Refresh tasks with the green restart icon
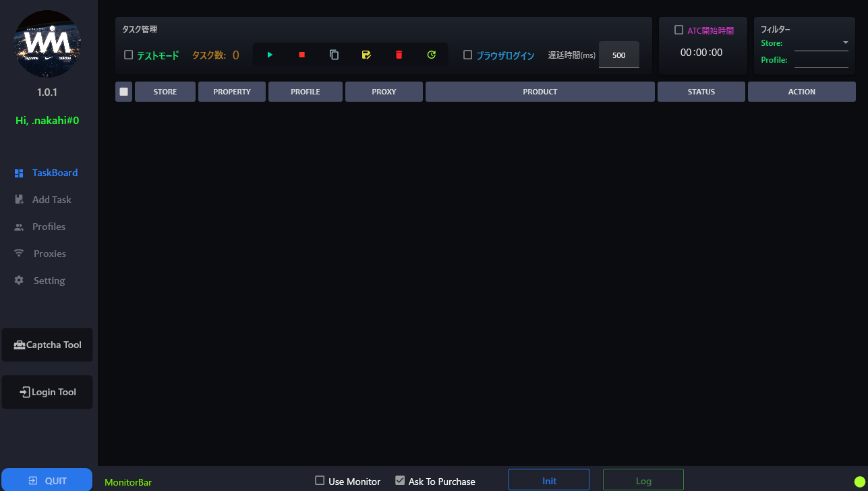868x491 pixels. click(431, 55)
